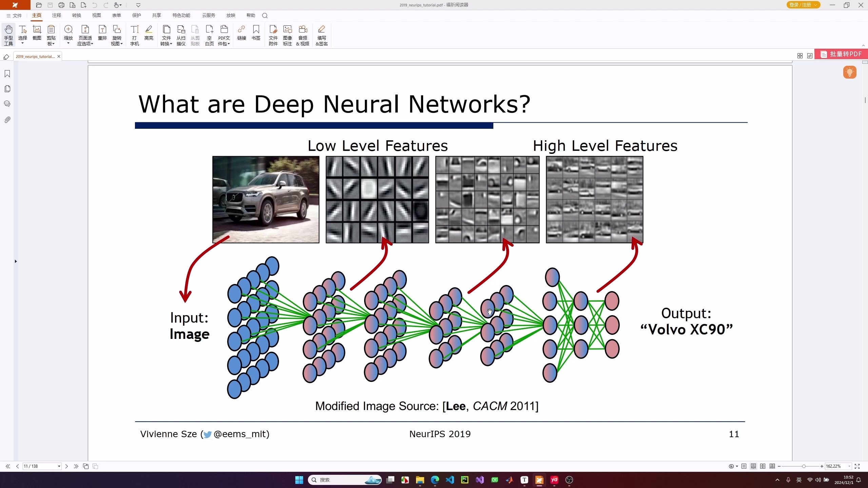Toggle two-page facing view mode
Screen dimensions: 868x488
pos(763,466)
